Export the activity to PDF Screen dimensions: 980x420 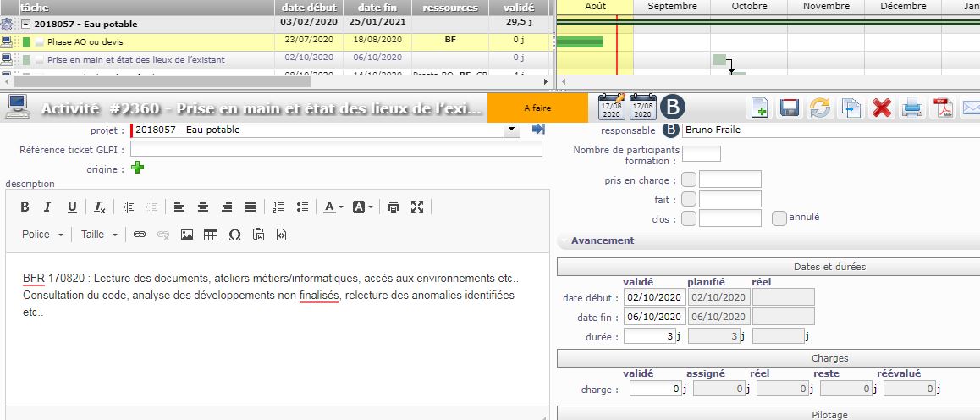(x=943, y=108)
